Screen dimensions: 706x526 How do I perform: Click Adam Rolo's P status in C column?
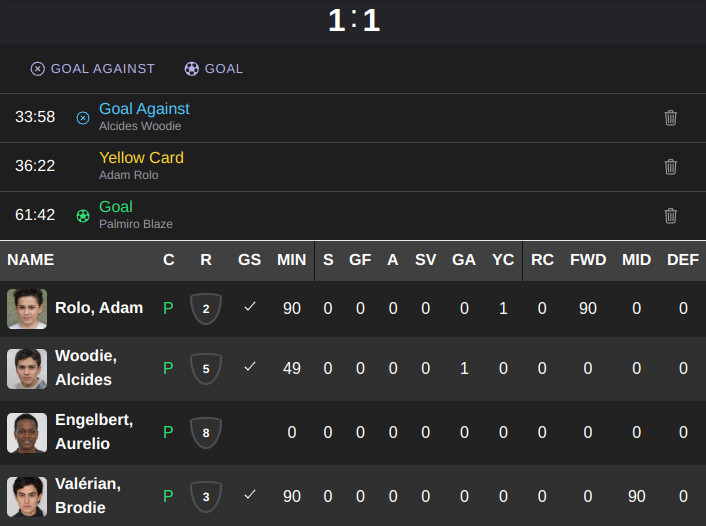(168, 308)
